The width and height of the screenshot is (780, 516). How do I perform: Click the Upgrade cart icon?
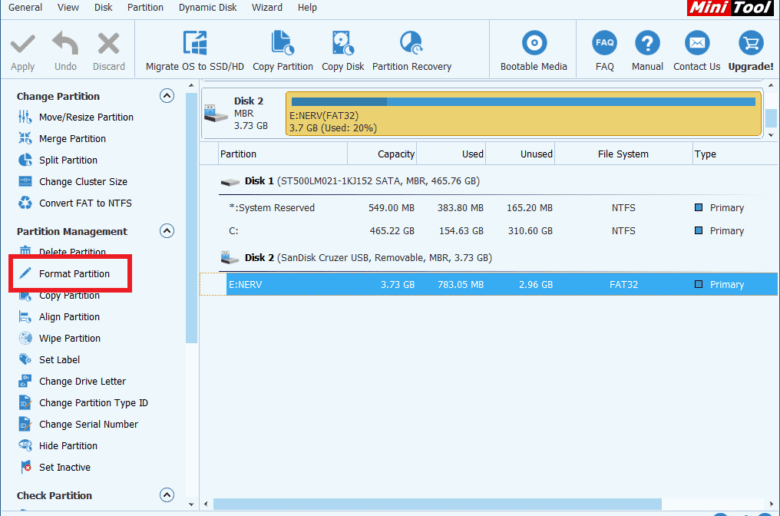click(751, 43)
